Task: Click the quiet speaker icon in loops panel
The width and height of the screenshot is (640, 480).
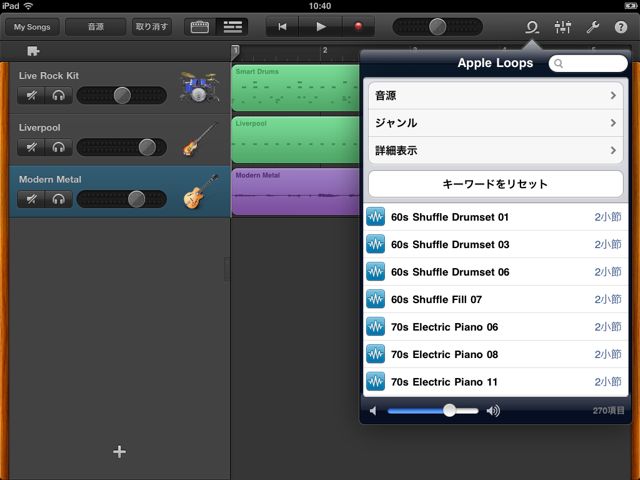Action: 373,411
